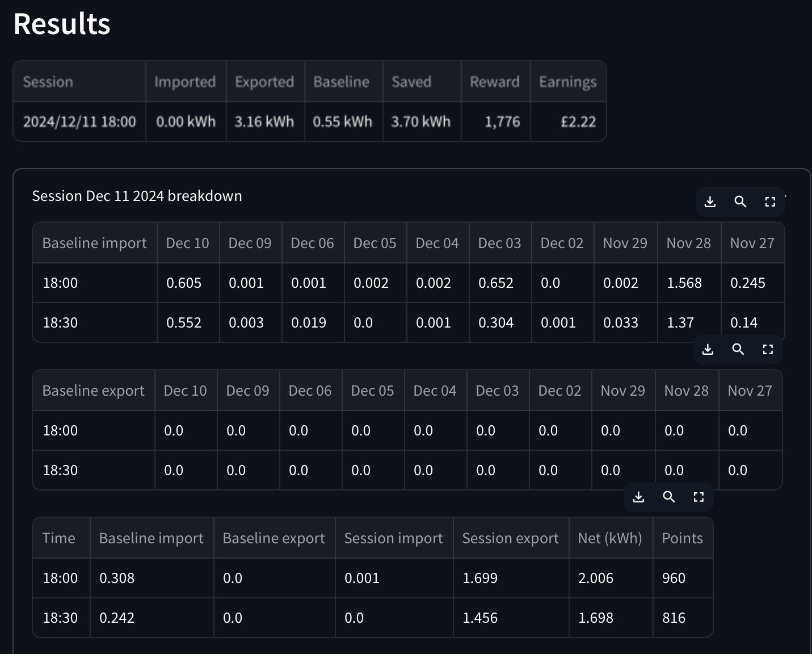The width and height of the screenshot is (812, 654).
Task: Download the Baseline export table data
Action: (708, 349)
